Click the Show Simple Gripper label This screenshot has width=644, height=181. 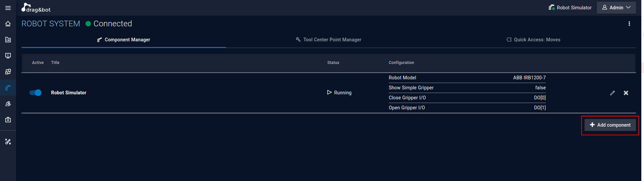click(411, 88)
